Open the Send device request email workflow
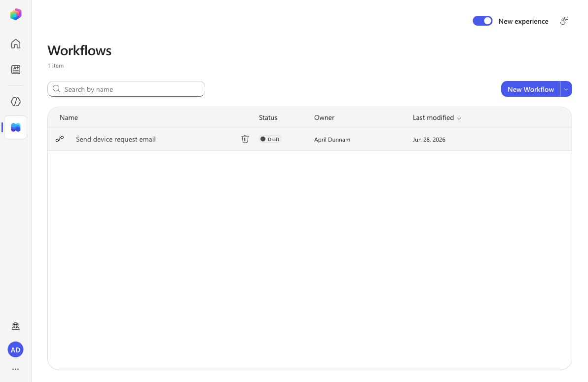 click(x=115, y=139)
